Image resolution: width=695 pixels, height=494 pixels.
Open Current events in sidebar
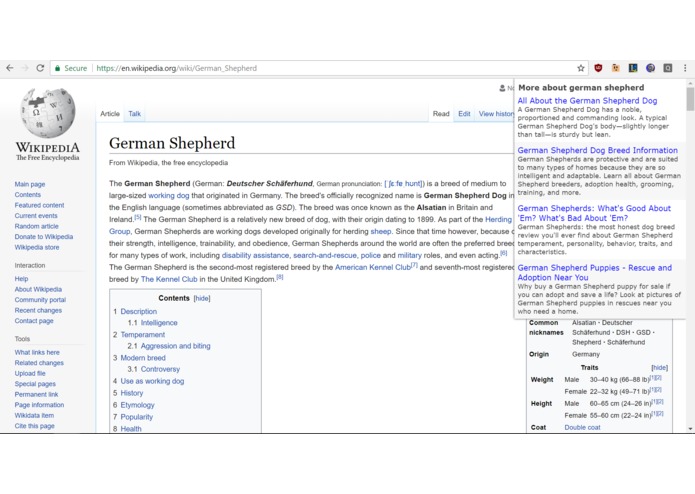click(x=36, y=216)
